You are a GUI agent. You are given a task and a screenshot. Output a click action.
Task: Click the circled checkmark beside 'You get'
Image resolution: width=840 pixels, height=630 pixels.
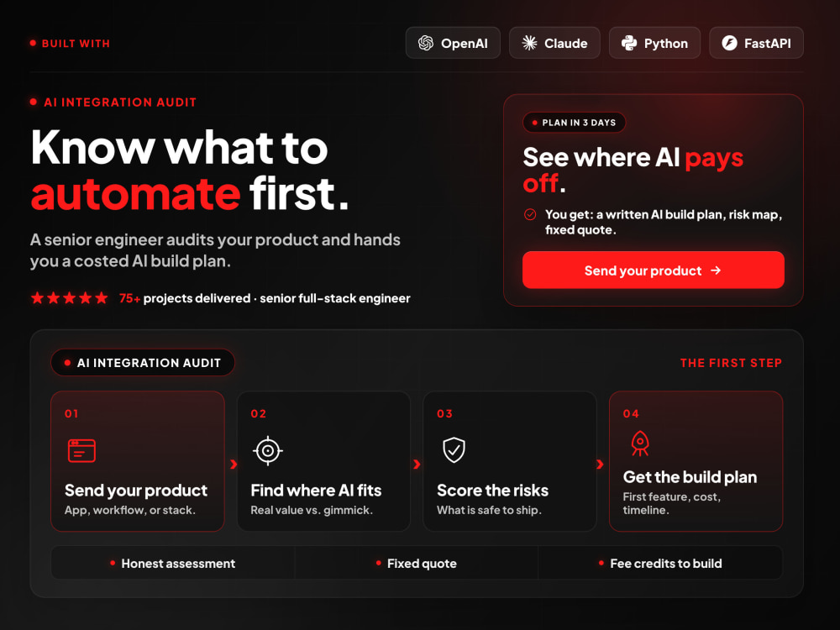tap(530, 214)
